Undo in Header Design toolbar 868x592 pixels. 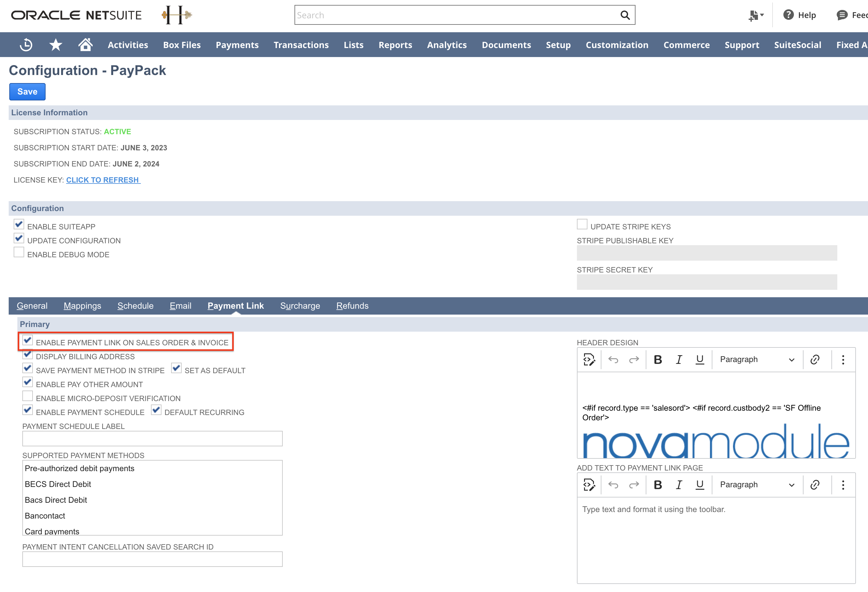[x=613, y=360]
